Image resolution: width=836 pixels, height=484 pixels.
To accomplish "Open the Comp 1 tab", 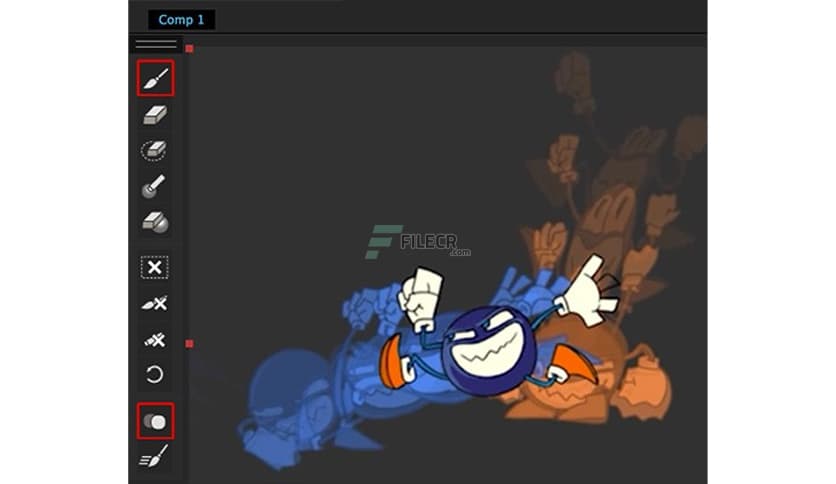I will pos(181,20).
